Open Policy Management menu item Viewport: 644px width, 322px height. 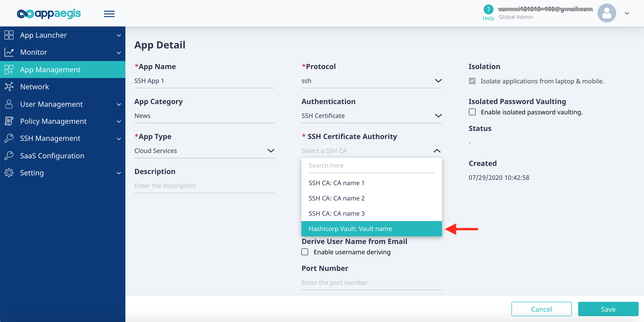[x=62, y=121]
